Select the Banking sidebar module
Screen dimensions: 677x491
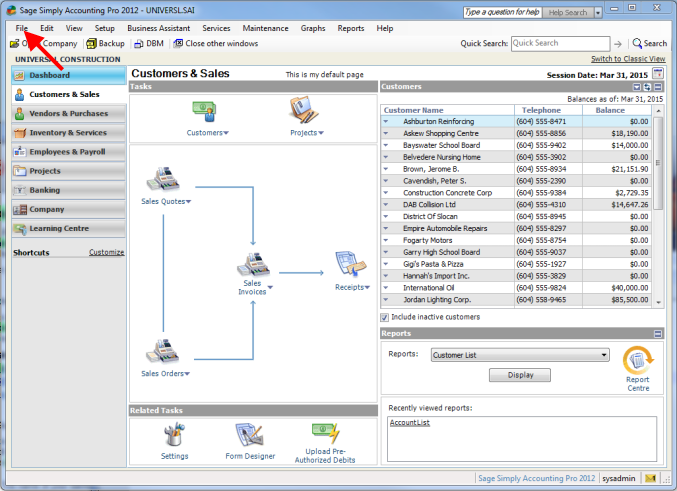(x=69, y=190)
